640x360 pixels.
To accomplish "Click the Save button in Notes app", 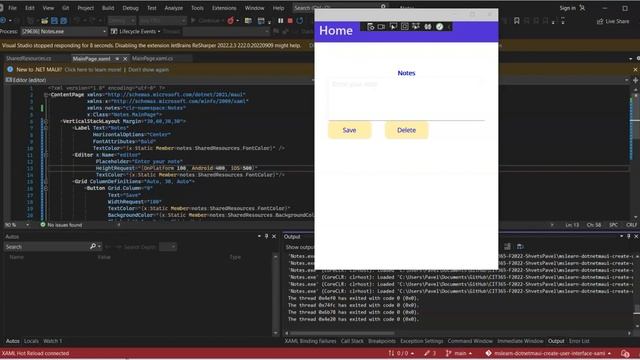I will pyautogui.click(x=349, y=130).
